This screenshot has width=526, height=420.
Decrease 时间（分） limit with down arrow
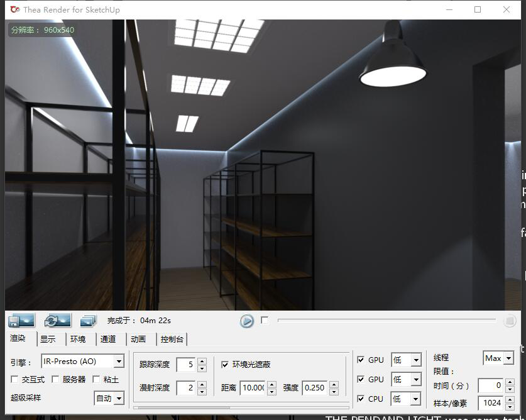point(510,389)
